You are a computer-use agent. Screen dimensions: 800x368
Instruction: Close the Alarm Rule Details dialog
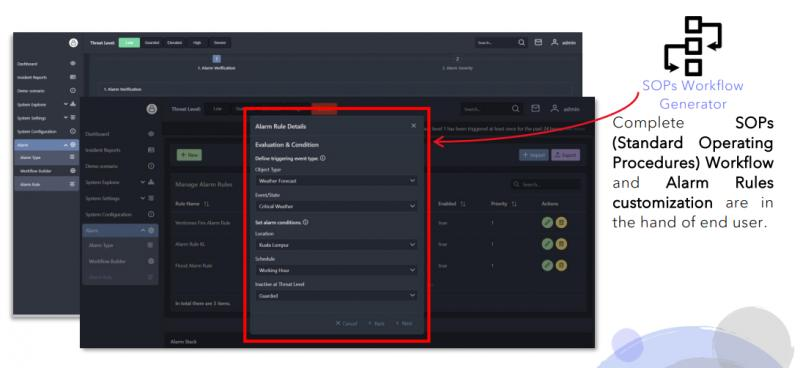[413, 126]
